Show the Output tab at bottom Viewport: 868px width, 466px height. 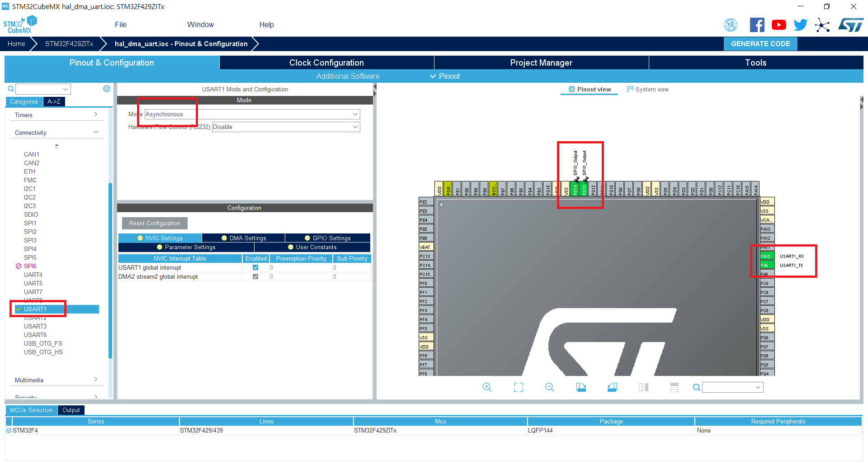tap(71, 410)
